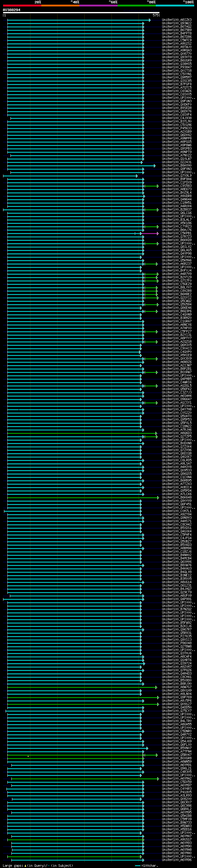The height and width of the screenshot is (868, 197).
Task: Select the UniRef100_A2QZG8 label
Action: 177,342
